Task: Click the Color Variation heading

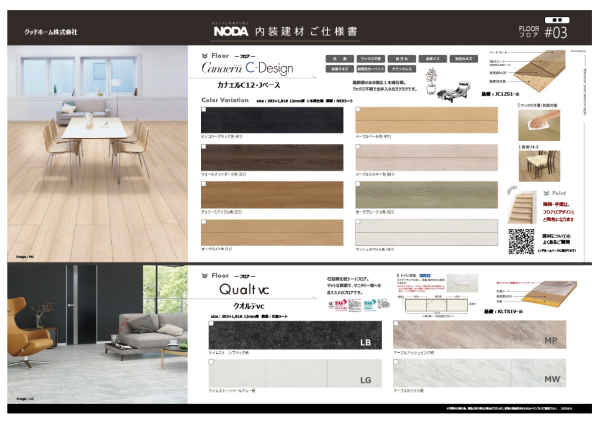Action: point(225,100)
